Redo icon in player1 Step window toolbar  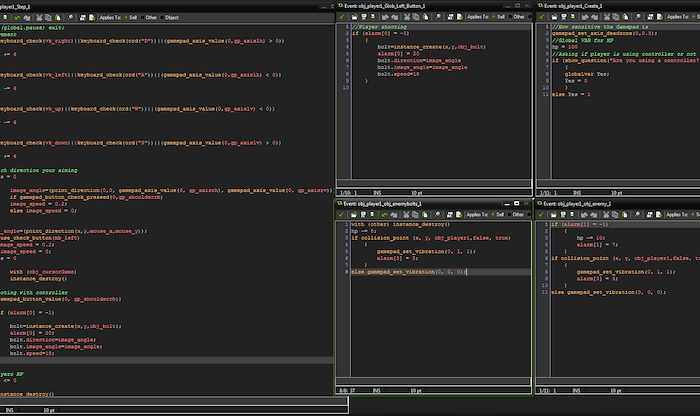pos(27,17)
